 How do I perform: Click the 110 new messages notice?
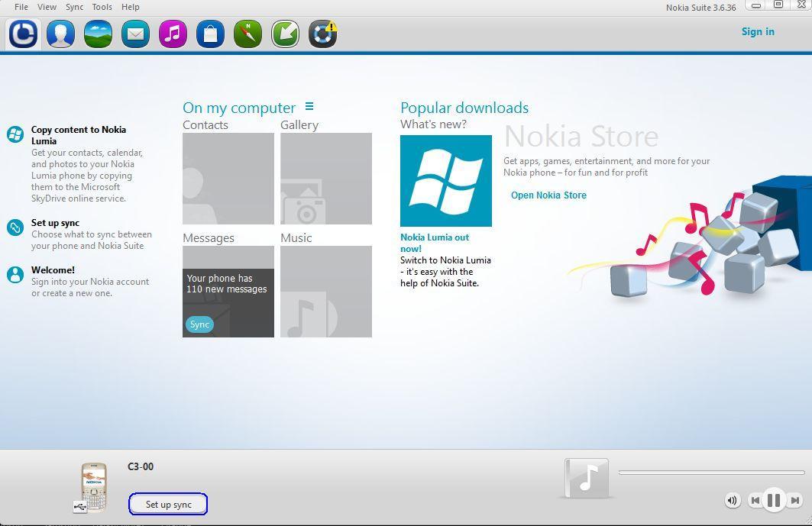[227, 284]
